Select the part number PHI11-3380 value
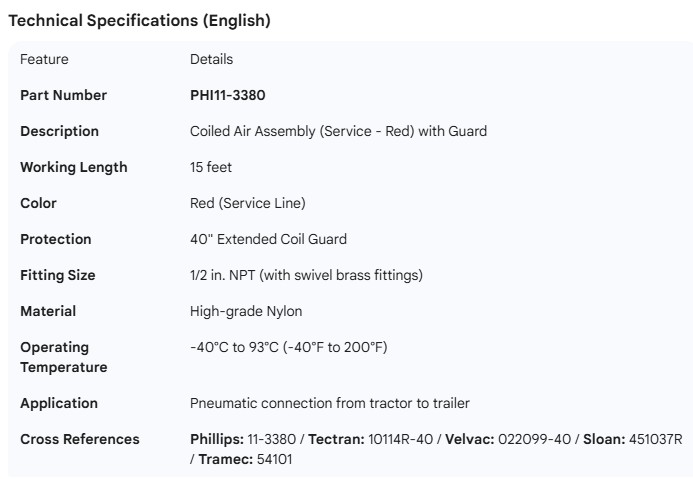 click(x=227, y=95)
